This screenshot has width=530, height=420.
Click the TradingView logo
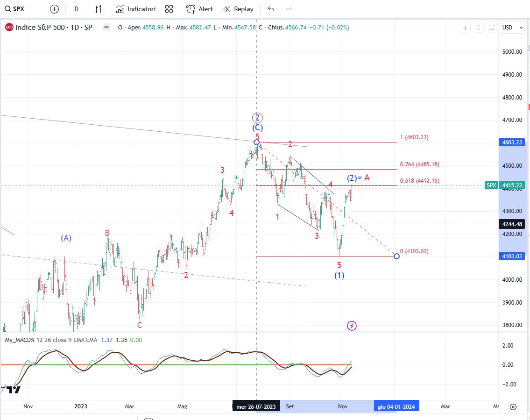tap(14, 390)
